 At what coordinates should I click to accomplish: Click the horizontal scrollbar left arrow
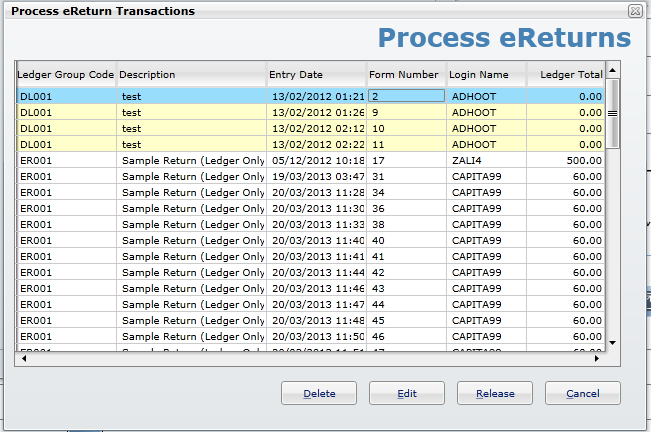coord(24,359)
